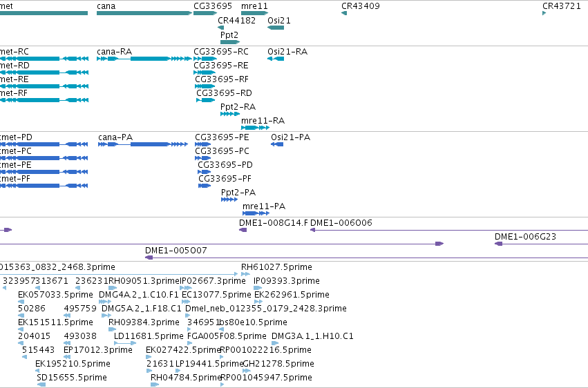Screen dimensions: 588x388
Task: Click the Dmel_neb_012355_0179_2428.3prime label
Action: coord(266,309)
